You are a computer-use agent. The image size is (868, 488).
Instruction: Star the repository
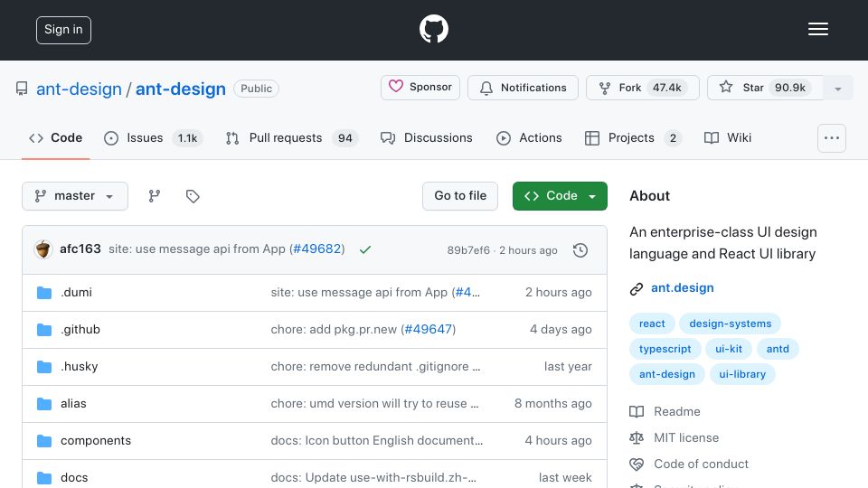[765, 88]
